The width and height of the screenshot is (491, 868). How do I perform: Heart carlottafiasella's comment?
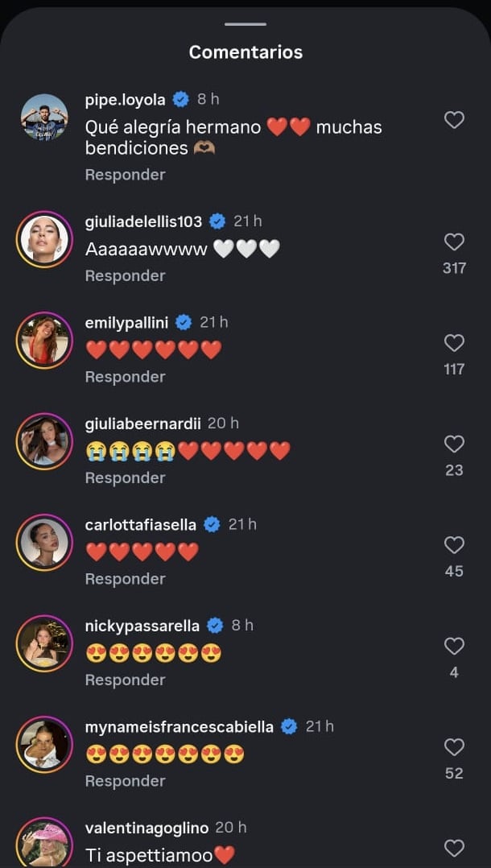tap(454, 545)
